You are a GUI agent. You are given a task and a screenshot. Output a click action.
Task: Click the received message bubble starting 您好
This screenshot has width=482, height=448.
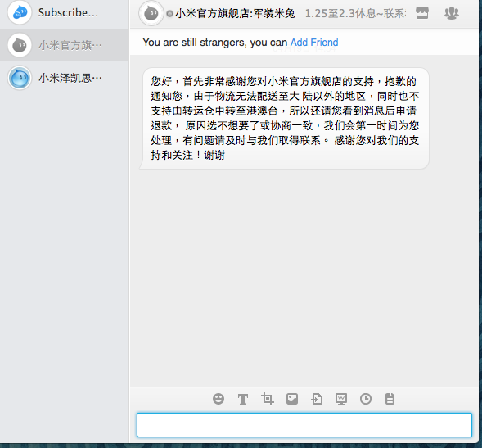(x=284, y=119)
